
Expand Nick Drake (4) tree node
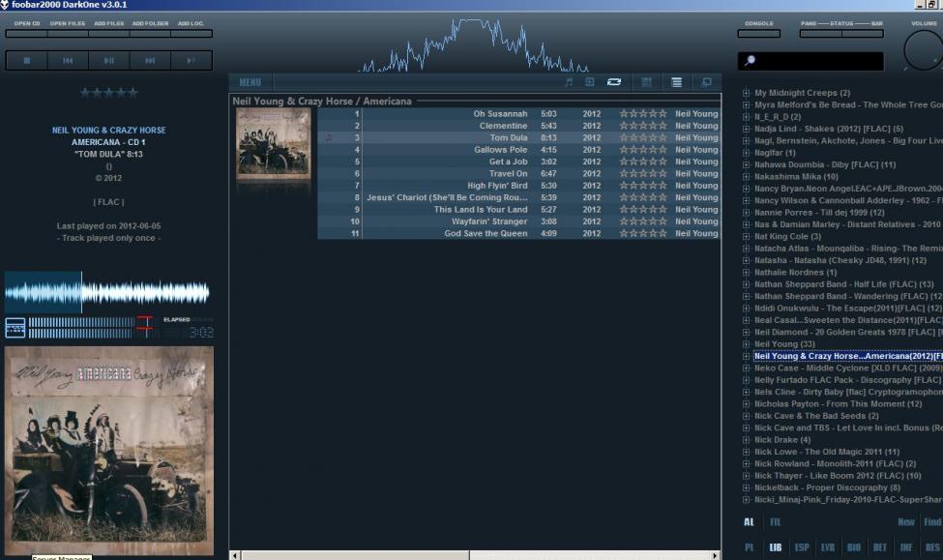coord(746,440)
